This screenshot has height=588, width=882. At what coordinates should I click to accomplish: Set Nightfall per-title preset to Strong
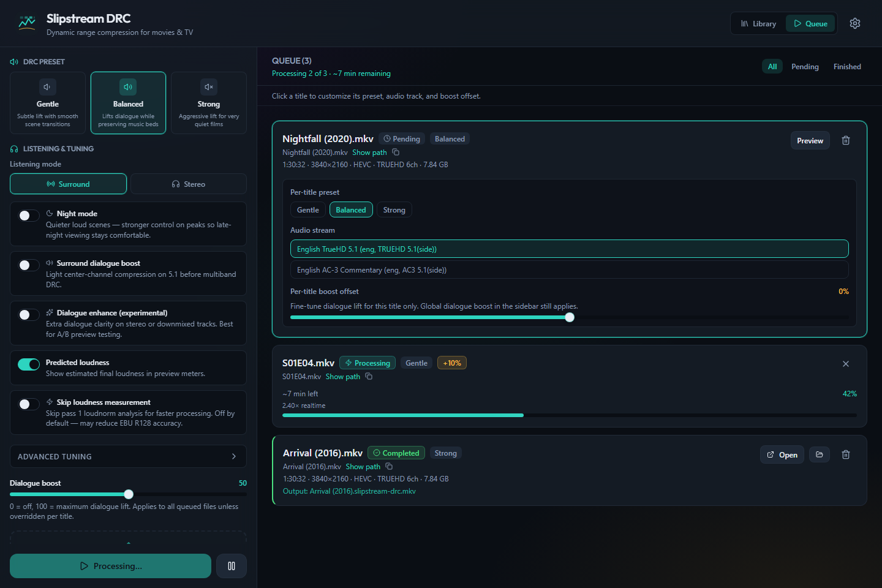[394, 210]
